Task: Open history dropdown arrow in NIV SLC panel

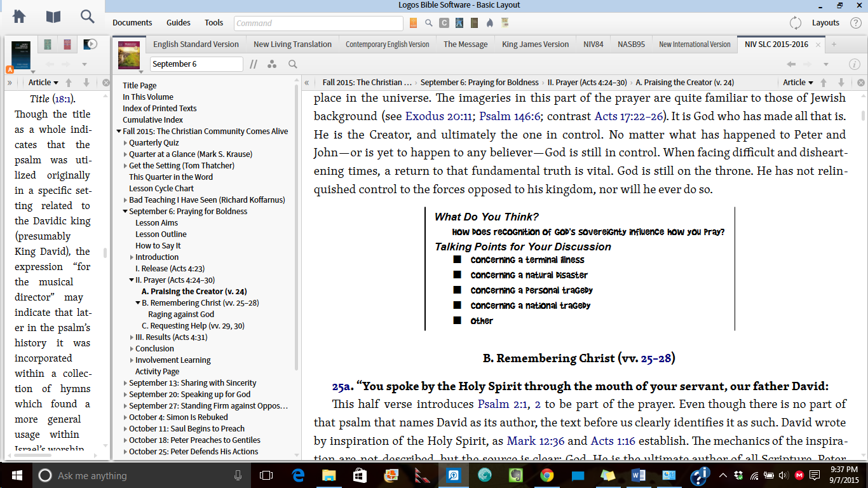Action: click(826, 64)
